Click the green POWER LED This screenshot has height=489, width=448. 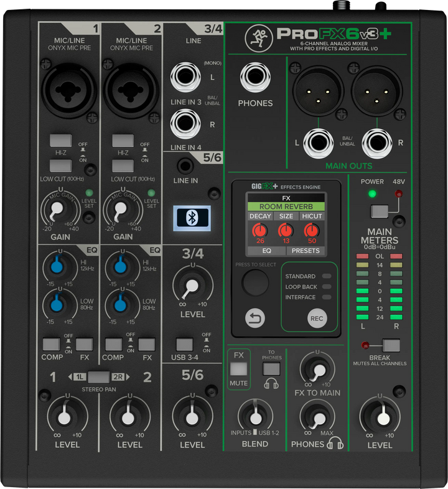point(372,193)
